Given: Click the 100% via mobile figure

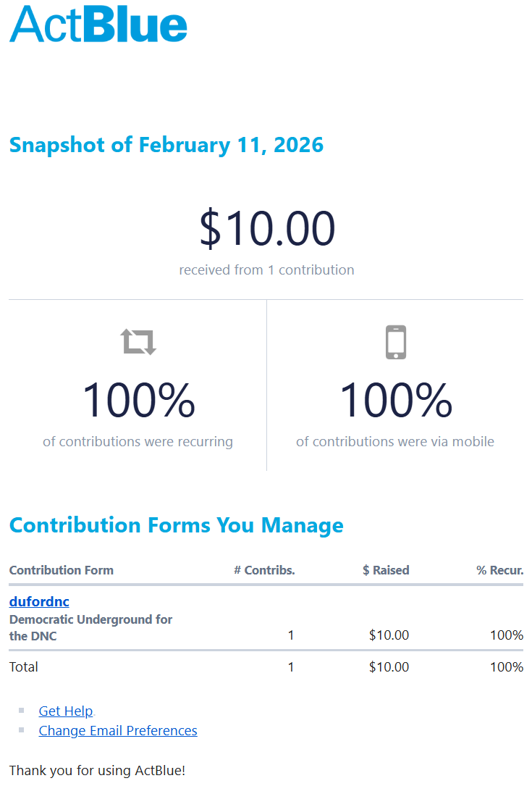Looking at the screenshot, I should (x=395, y=401).
